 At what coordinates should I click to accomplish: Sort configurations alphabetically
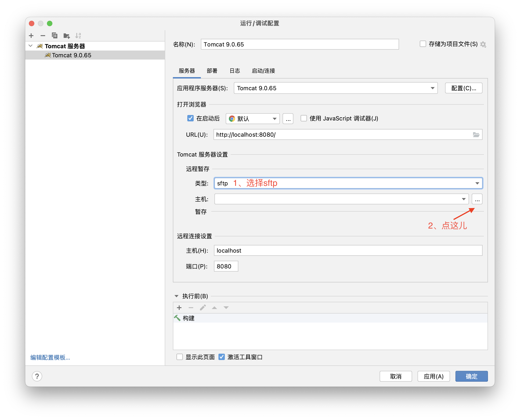78,36
